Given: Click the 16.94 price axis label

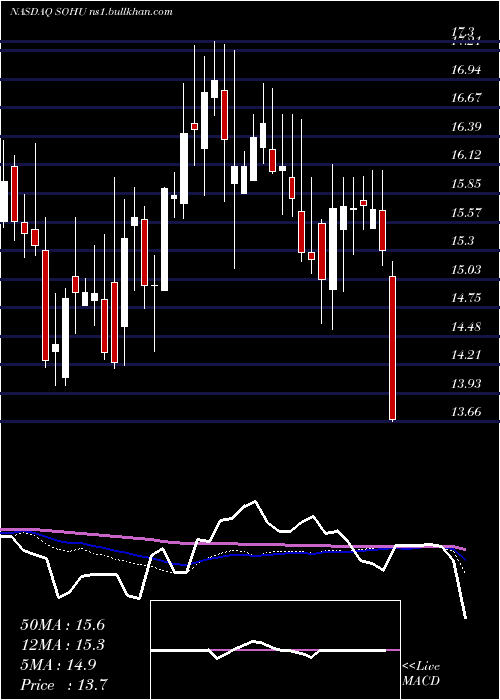Looking at the screenshot, I should click(466, 70).
